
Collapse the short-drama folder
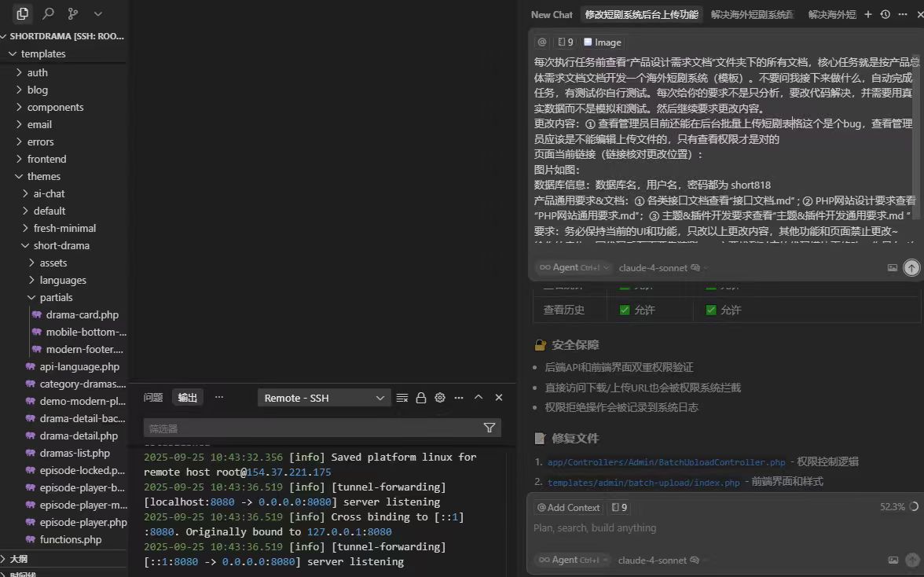(63, 245)
